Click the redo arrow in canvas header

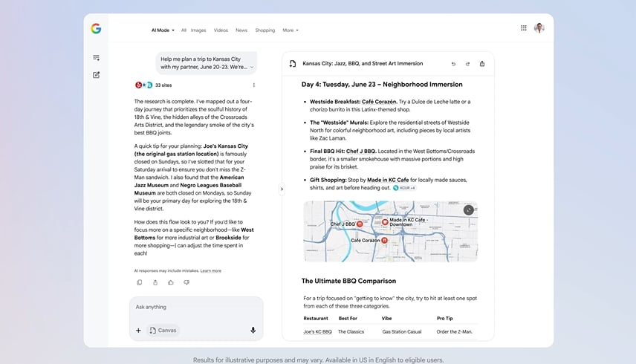coord(467,64)
